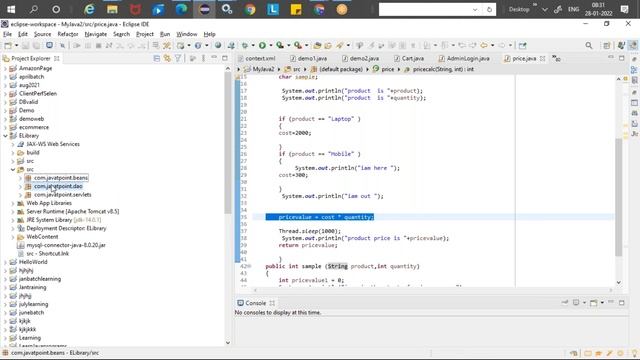Viewport: 640px width, 360px height.
Task: Open Back history dropdown arrow
Action: (493, 45)
